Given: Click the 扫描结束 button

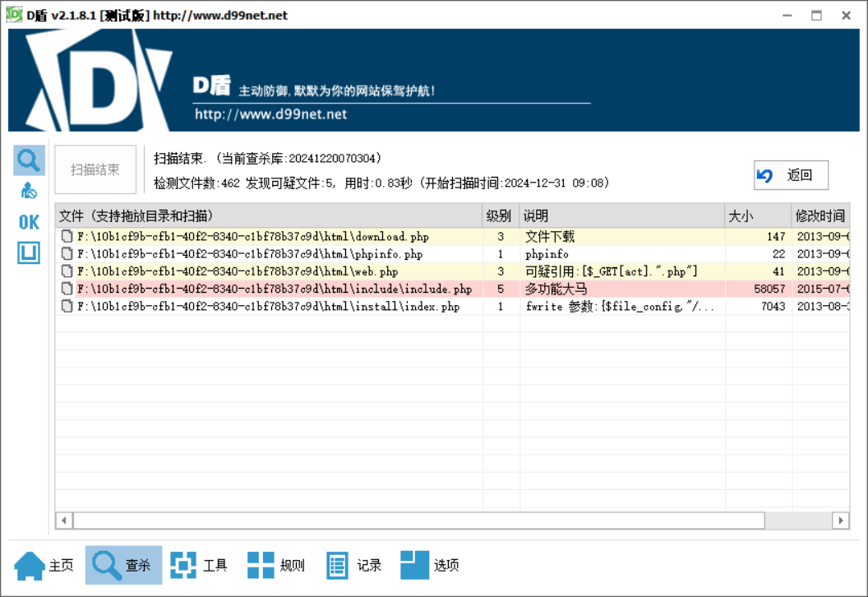Looking at the screenshot, I should (95, 169).
